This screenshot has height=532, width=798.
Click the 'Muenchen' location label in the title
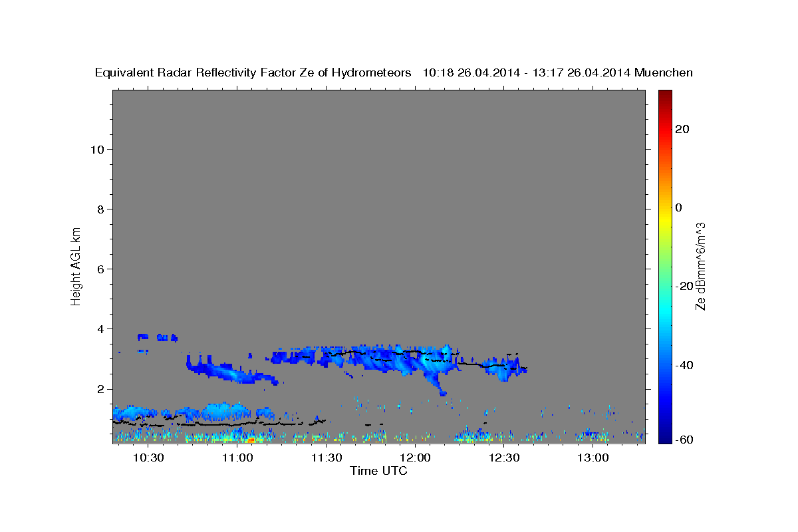pos(664,72)
